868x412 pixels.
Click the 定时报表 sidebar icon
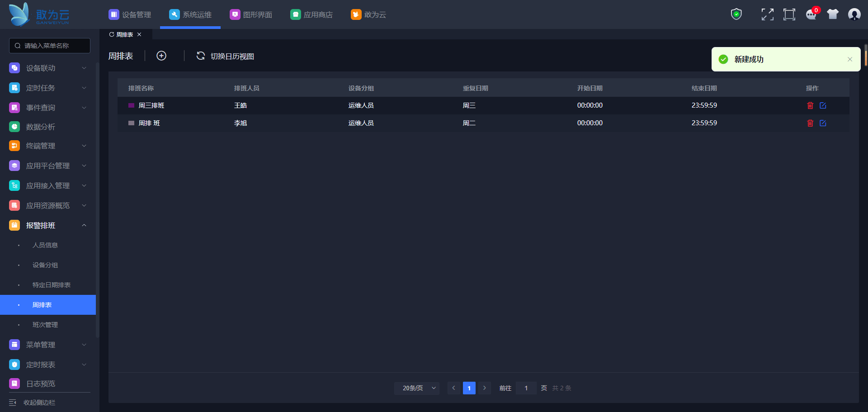click(14, 365)
